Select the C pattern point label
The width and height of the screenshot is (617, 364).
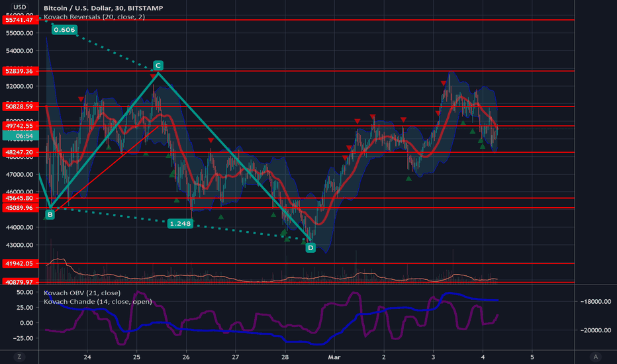[158, 66]
